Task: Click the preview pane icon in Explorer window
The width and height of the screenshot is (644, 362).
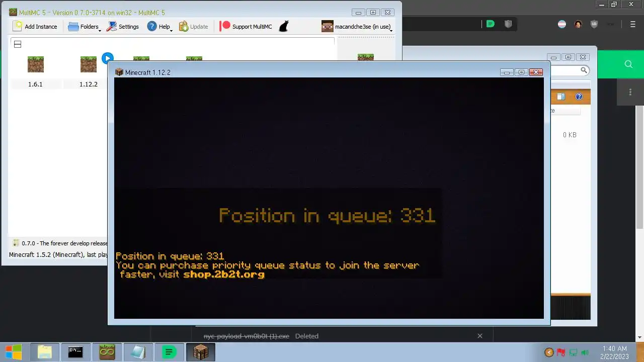Action: pyautogui.click(x=561, y=97)
